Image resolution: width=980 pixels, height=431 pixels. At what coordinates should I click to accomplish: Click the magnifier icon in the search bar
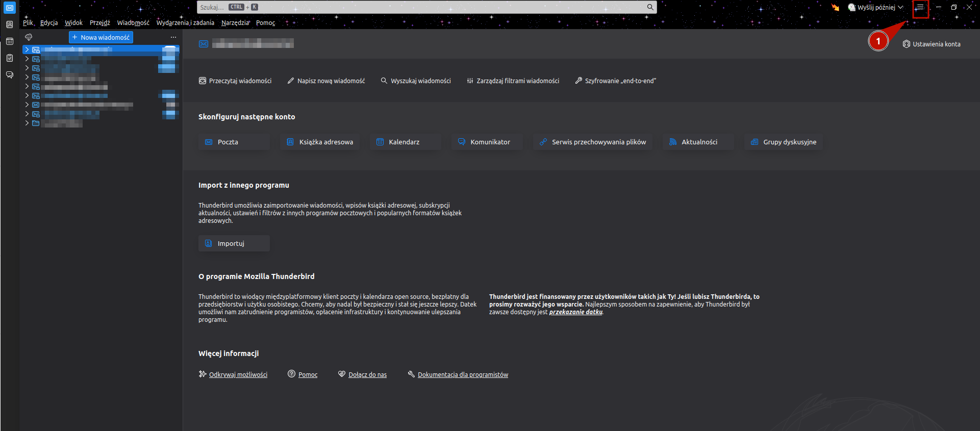tap(650, 7)
